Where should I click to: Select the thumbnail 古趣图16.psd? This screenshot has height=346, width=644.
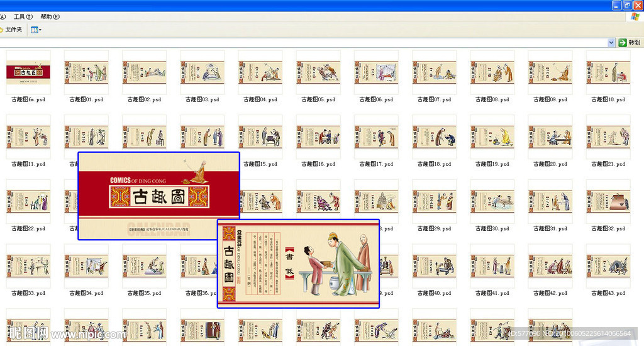click(x=318, y=137)
